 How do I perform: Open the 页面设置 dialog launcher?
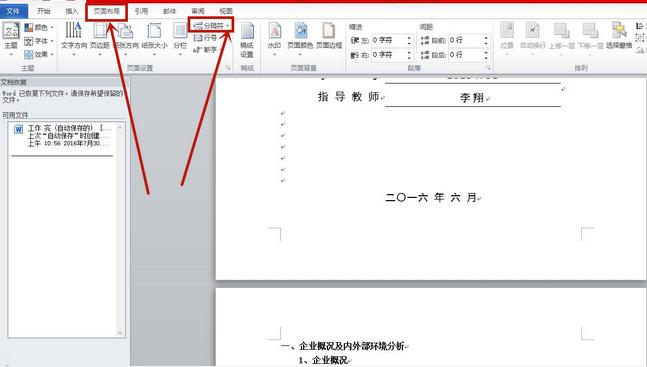(x=228, y=68)
